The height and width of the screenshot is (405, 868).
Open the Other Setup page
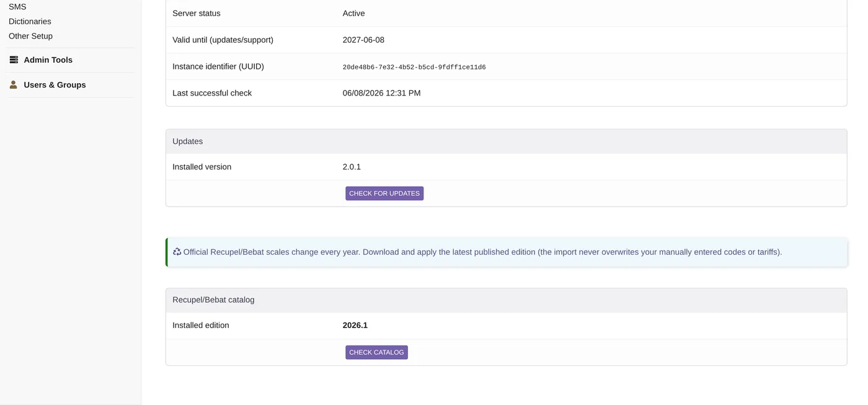point(30,36)
